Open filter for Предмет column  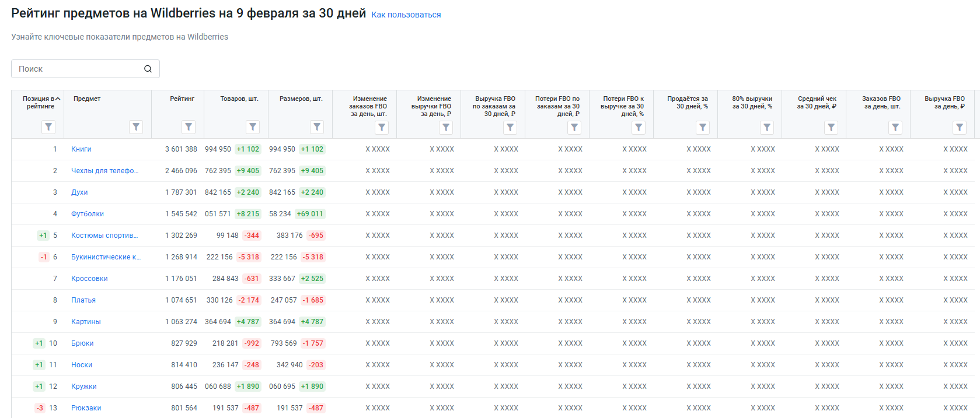tap(136, 127)
